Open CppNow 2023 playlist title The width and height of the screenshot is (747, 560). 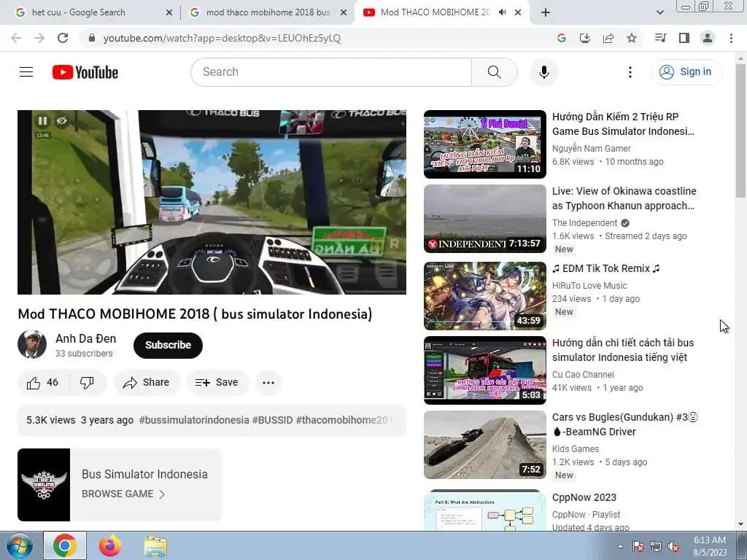pos(584,497)
